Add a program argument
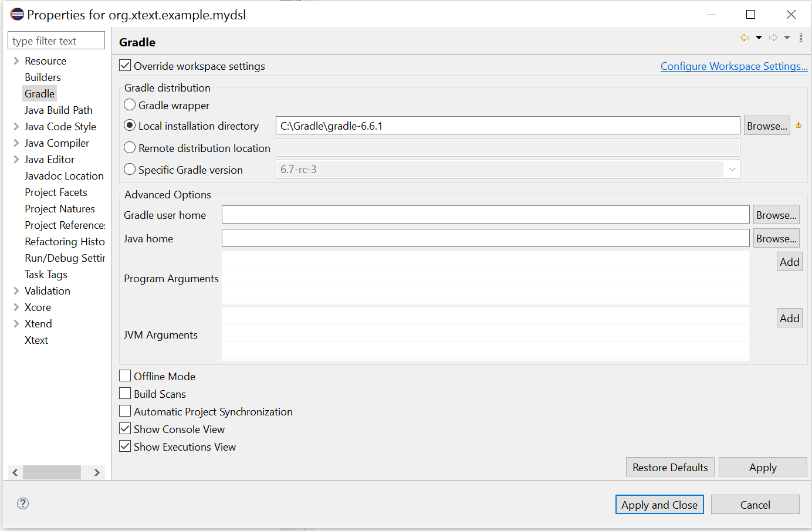Viewport: 812px width, 531px height. 789,262
